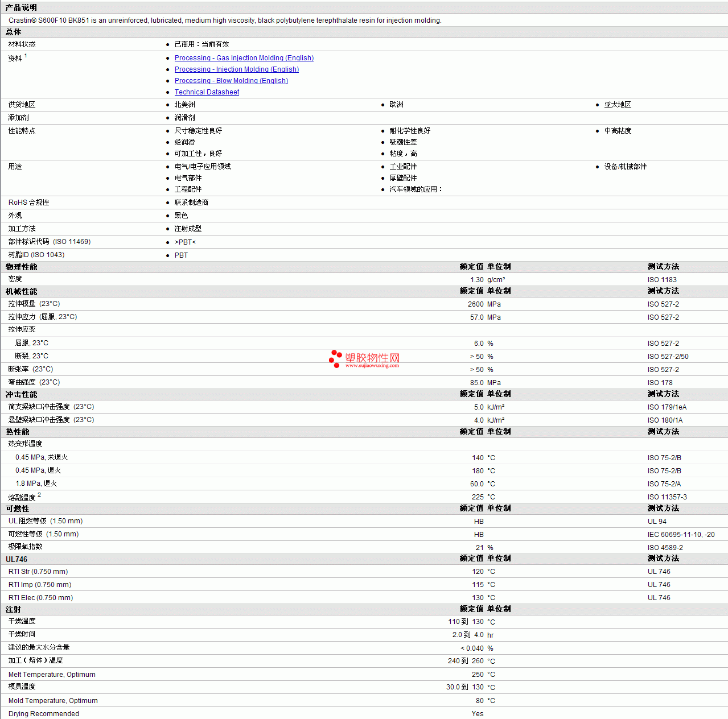Open the Processing - Blow Molding (English) link
Screen dimensions: 728x719
tap(231, 81)
